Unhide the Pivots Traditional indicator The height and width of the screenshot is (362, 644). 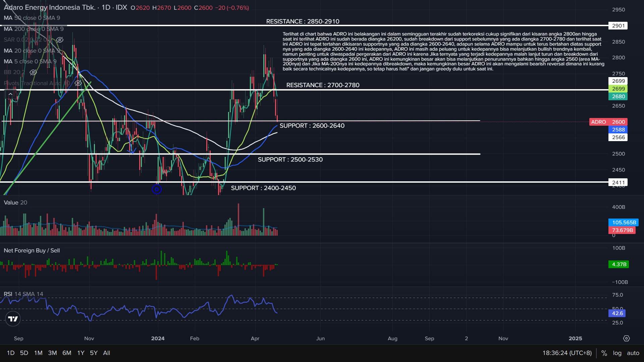point(78,83)
